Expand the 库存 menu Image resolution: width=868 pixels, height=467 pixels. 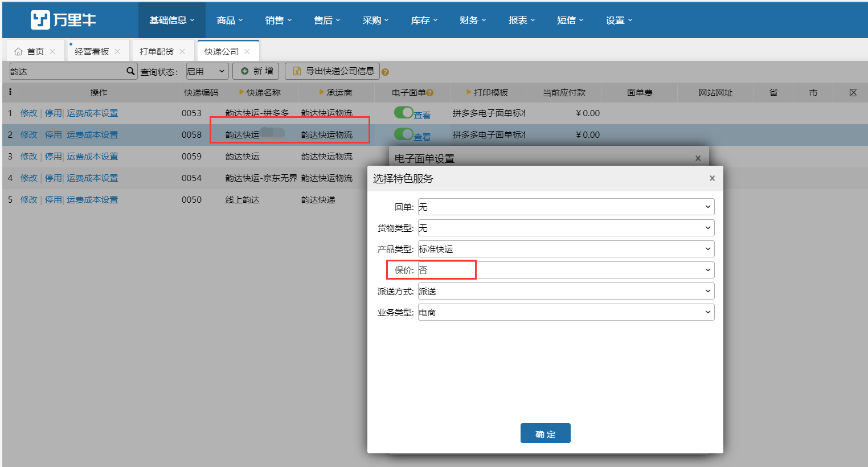(424, 20)
